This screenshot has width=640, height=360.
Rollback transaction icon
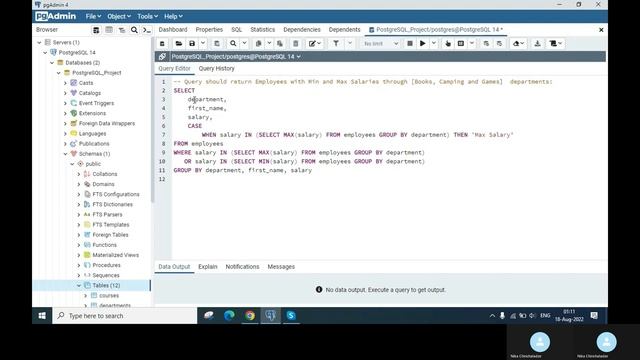499,43
